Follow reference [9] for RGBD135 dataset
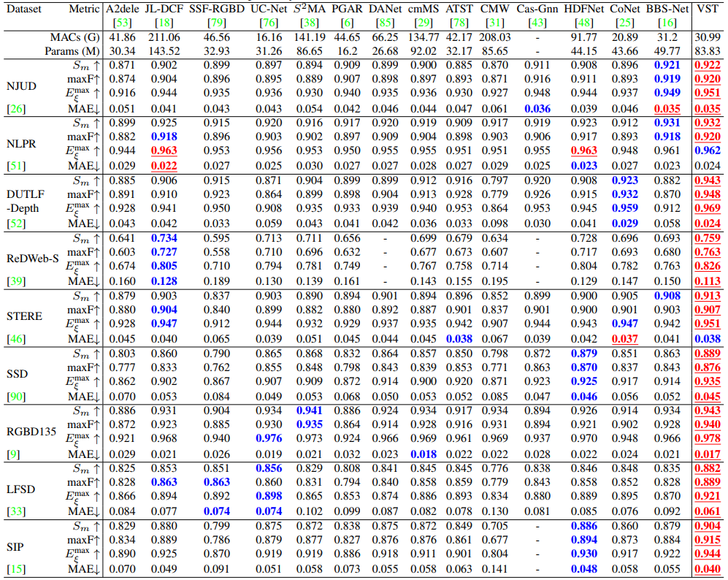Image resolution: width=728 pixels, height=580 pixels. click(13, 454)
